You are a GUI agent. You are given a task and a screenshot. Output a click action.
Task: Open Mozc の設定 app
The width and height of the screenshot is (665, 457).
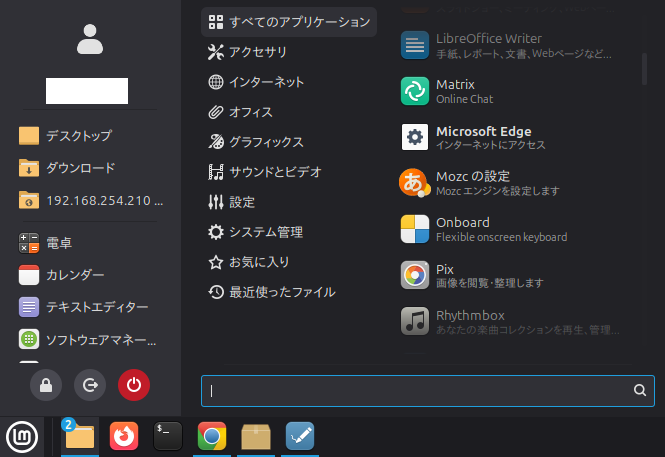tap(474, 183)
